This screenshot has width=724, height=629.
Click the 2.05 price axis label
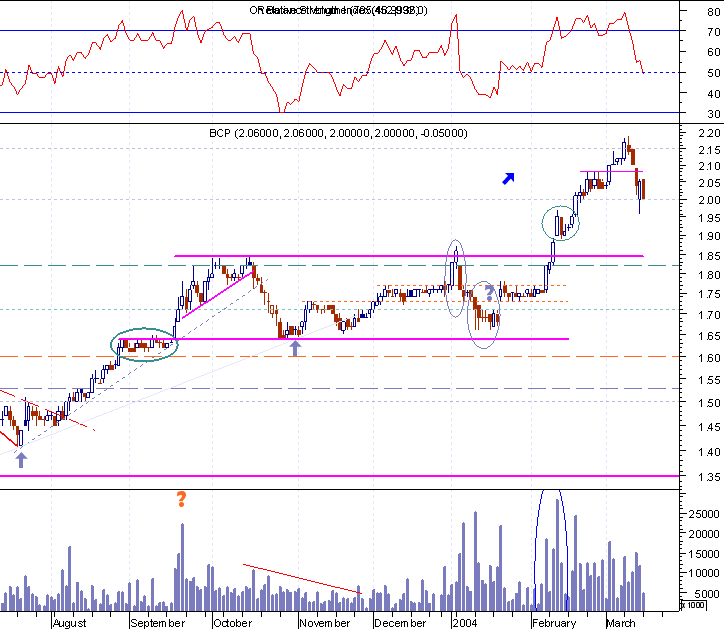click(x=710, y=183)
